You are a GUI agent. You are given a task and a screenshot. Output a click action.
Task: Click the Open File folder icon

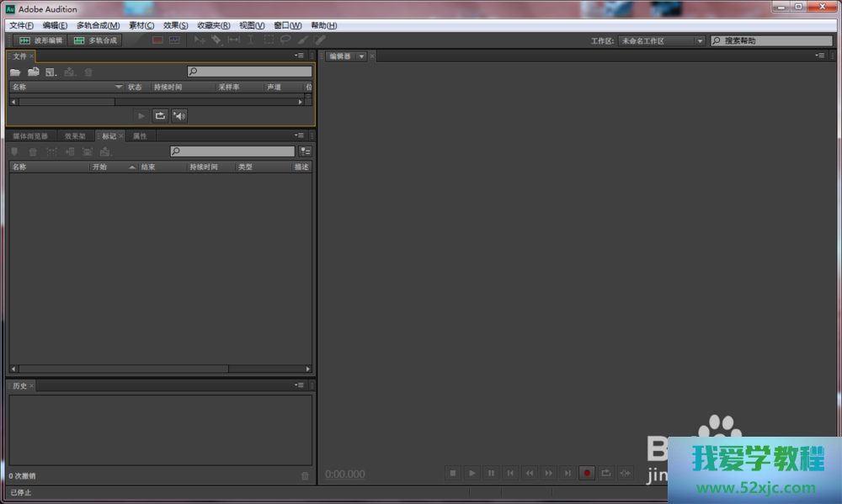[x=15, y=72]
